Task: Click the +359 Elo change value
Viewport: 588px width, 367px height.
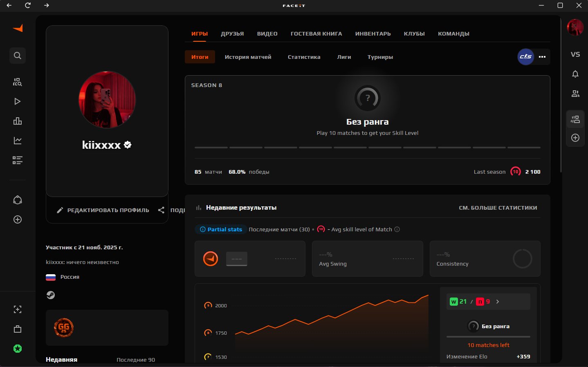Action: (523, 356)
